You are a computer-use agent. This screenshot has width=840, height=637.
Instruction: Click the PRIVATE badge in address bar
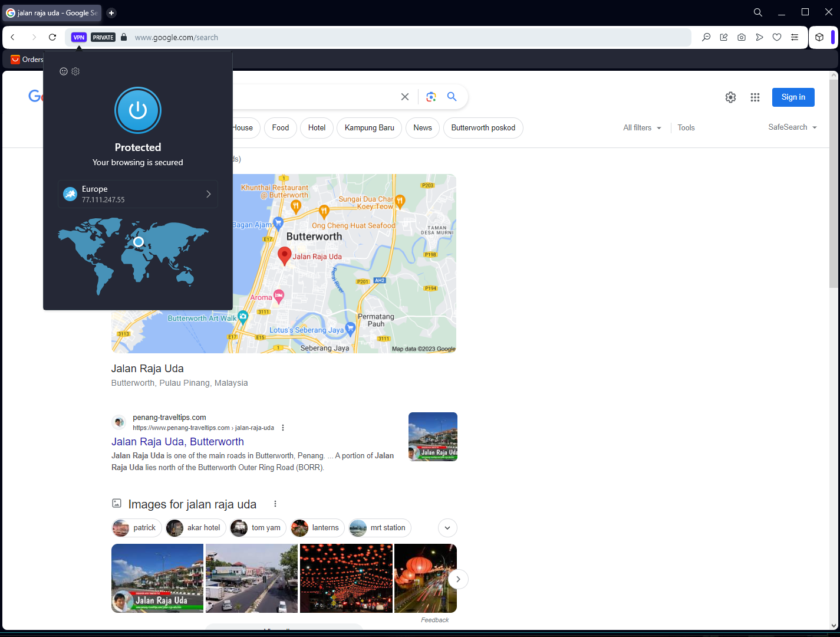point(103,37)
